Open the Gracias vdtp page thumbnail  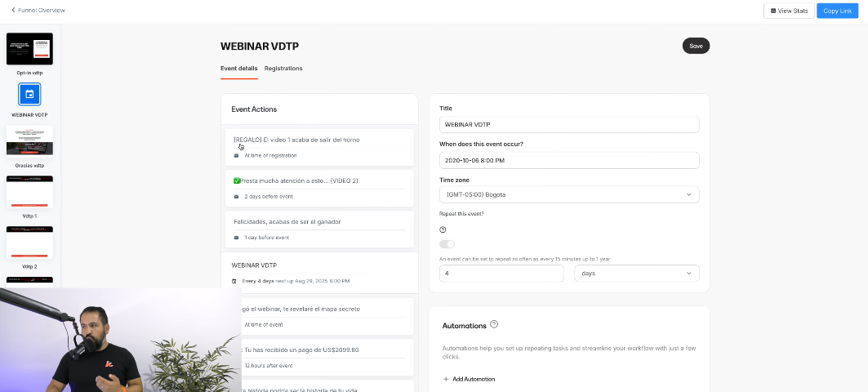tap(30, 141)
